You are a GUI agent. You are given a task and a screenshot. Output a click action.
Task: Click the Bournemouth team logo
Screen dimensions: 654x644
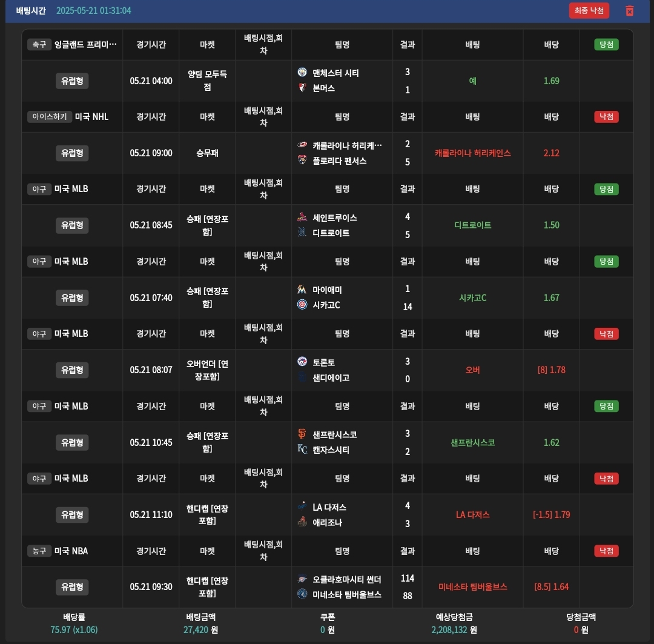(x=302, y=88)
